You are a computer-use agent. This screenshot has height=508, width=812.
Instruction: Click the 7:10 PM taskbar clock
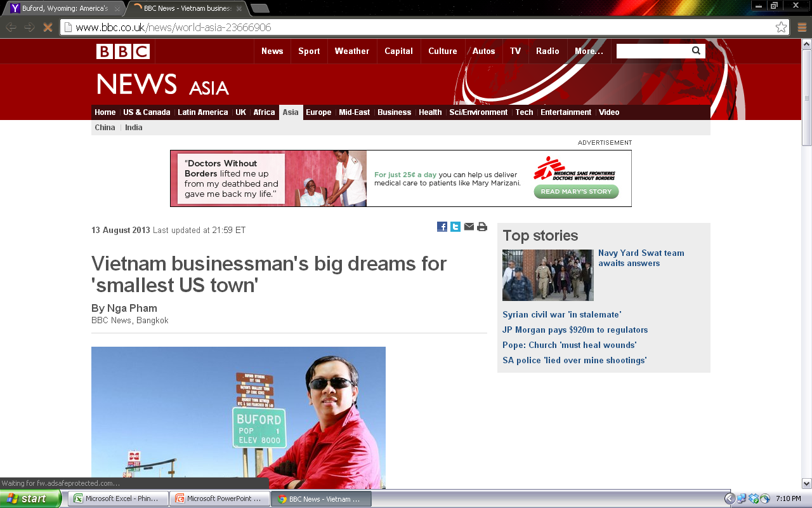tap(789, 498)
